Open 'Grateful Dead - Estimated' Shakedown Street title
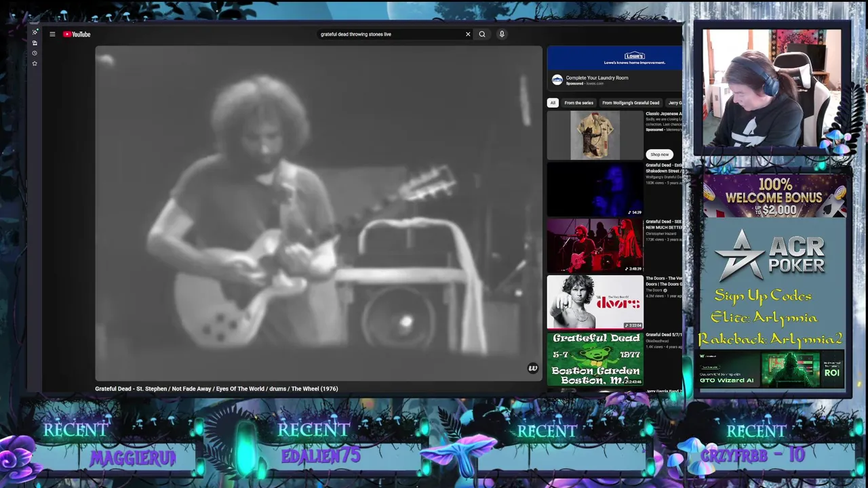Screen dimensions: 868x488 (664, 168)
